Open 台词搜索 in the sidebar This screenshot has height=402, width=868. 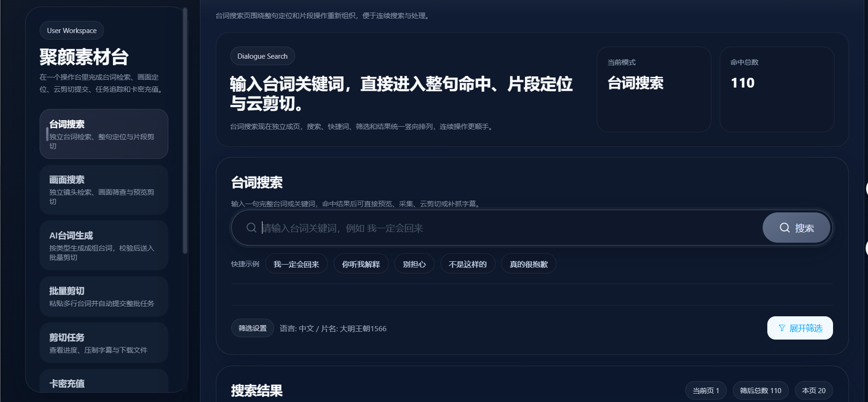(x=104, y=134)
